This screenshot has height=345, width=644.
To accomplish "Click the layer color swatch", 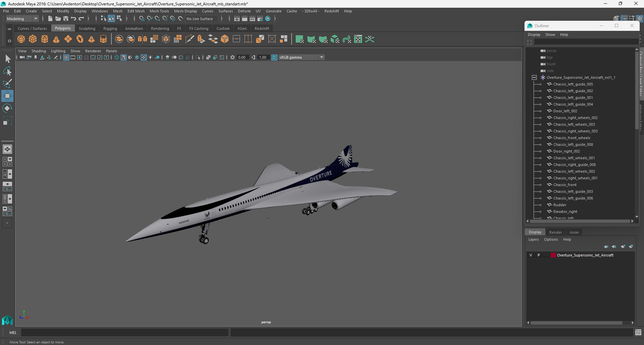I will tap(553, 255).
